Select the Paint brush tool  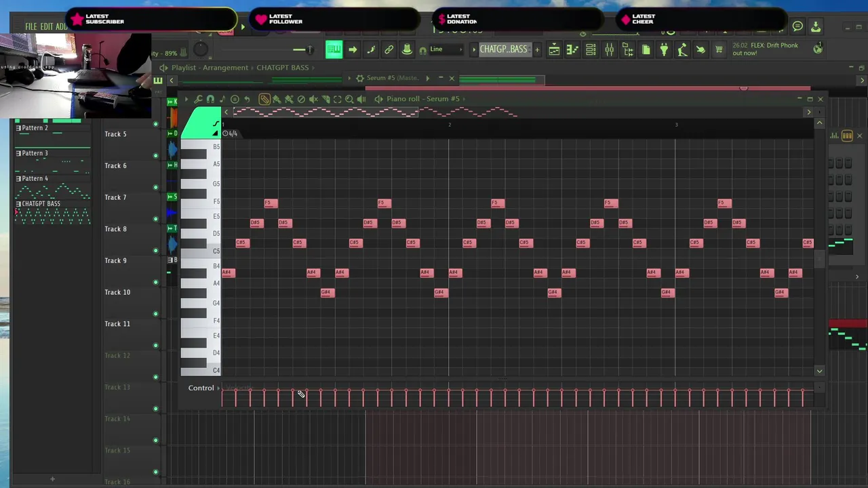pos(277,99)
